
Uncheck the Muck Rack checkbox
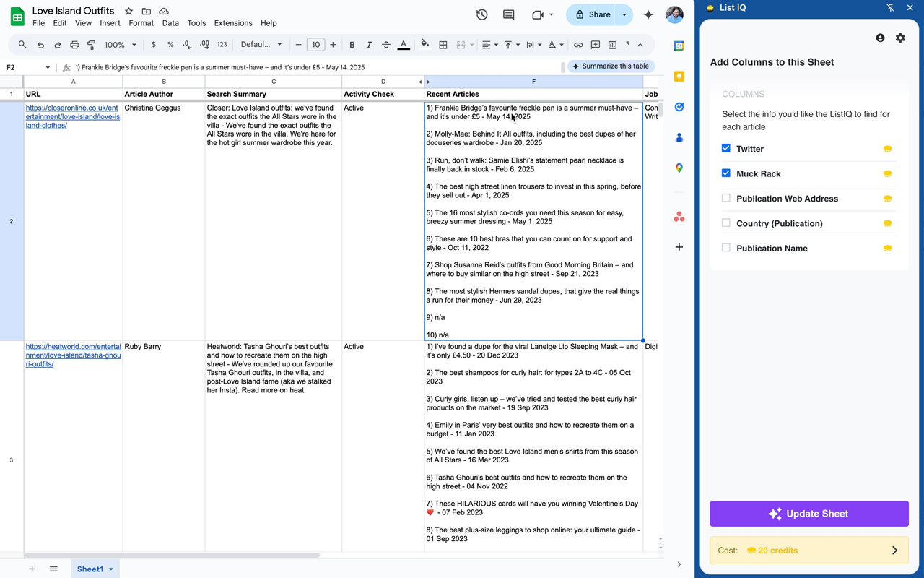[x=726, y=173]
